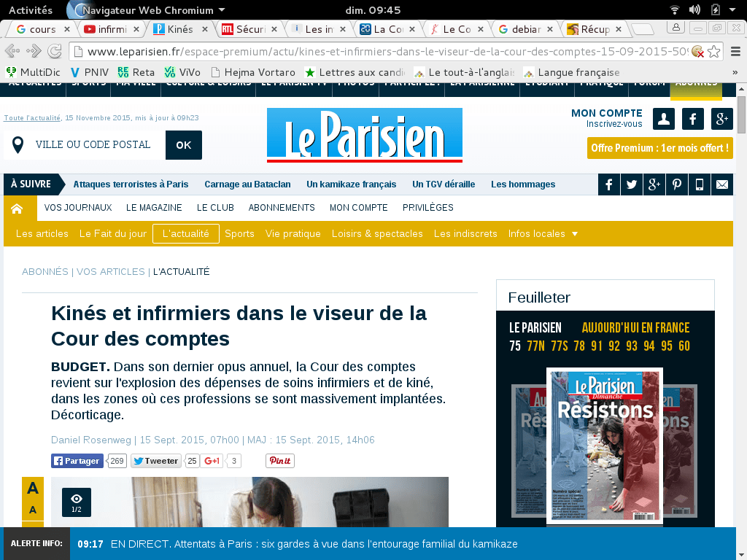This screenshot has height=560, width=747.
Task: Open the MultiDic bookmark
Action: click(x=33, y=72)
